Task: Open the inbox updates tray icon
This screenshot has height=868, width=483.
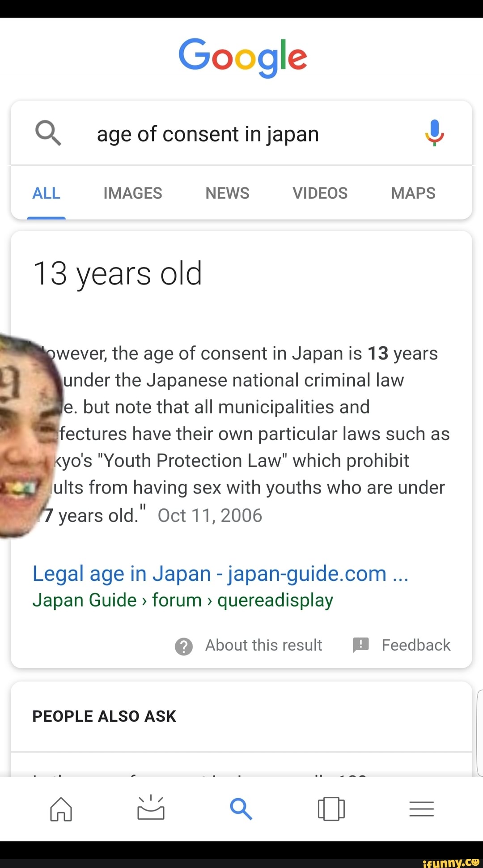Action: [151, 808]
